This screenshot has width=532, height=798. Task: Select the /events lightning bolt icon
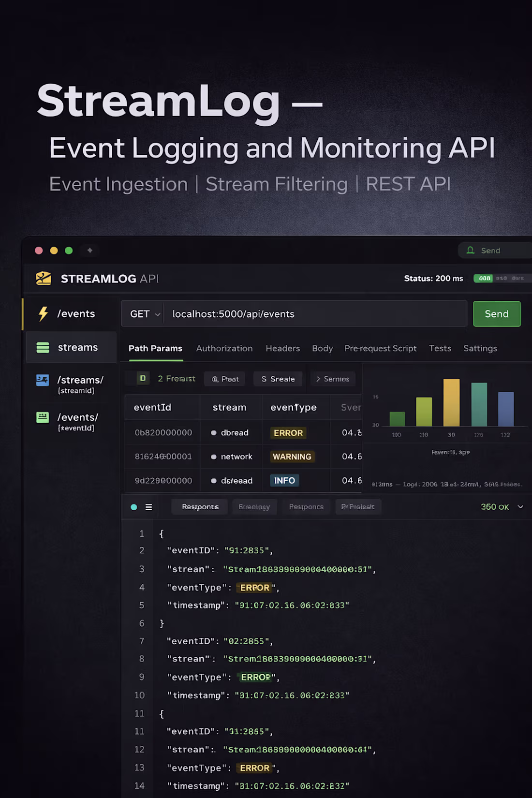click(x=43, y=313)
